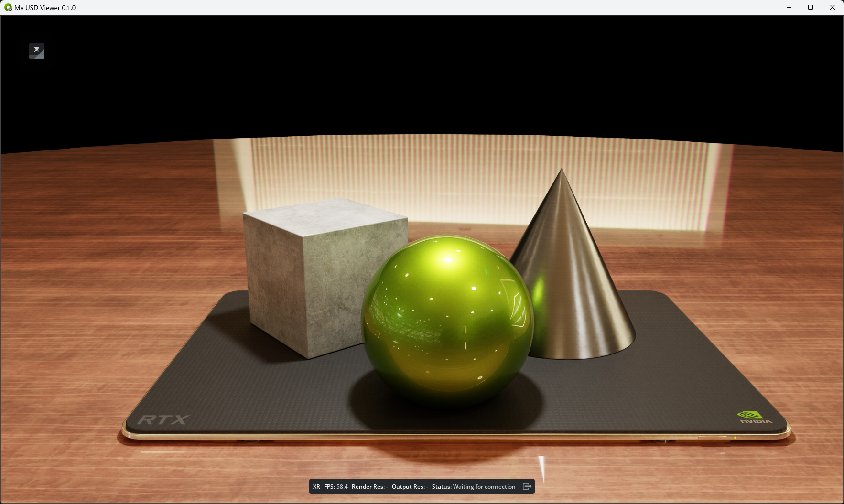Screen dimensions: 844x504
Task: Click the camera navigation icon in viewport corner
Action: pos(37,51)
